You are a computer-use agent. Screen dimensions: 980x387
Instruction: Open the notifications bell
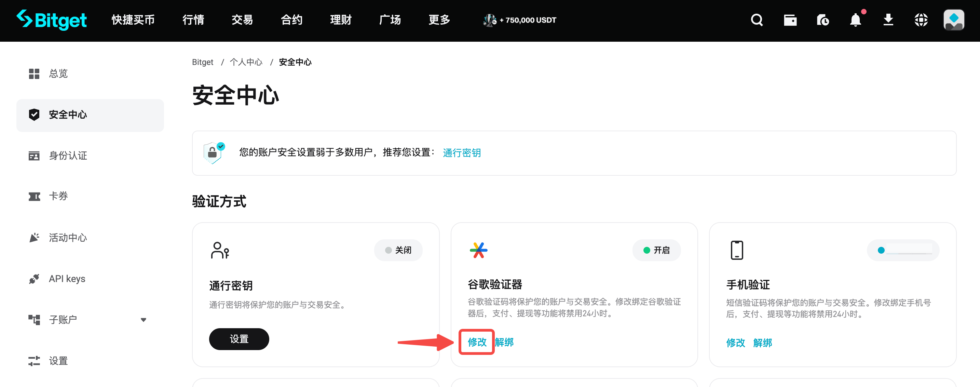coord(855,20)
